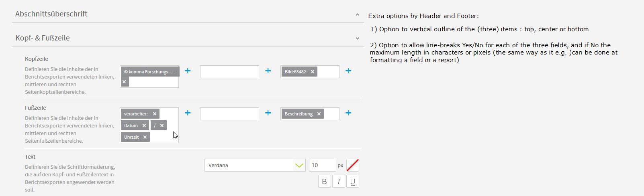Remove the 'verarbeitet :' tag
Screen dimensions: 644x196
coord(155,114)
